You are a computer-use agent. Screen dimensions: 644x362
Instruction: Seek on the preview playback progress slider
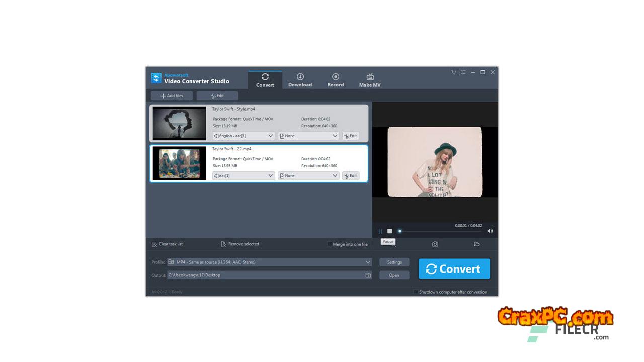tap(440, 231)
